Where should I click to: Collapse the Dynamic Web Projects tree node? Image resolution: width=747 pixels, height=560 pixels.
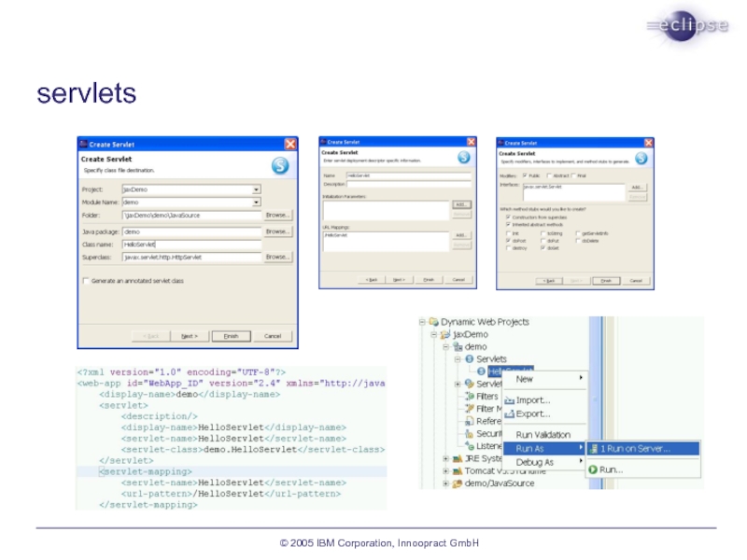422,322
